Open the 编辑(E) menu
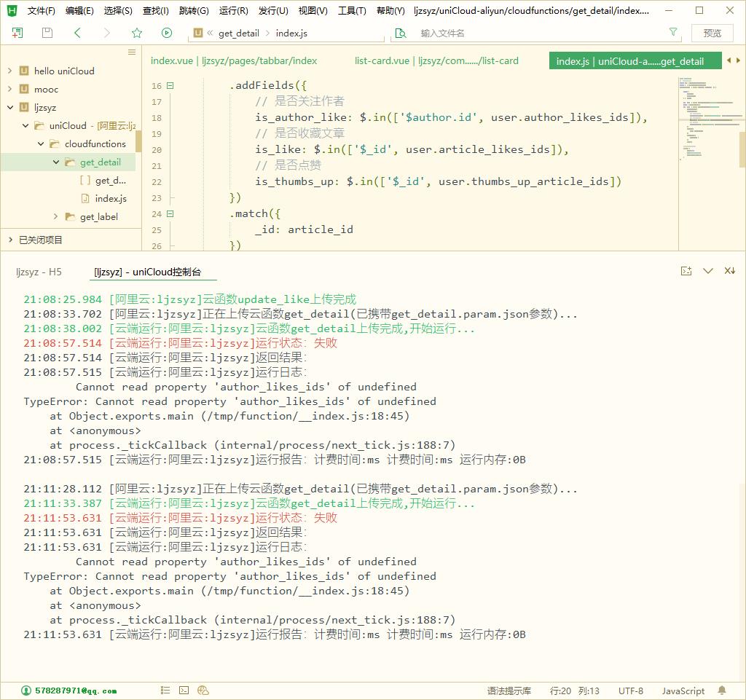Viewport: 746px width, 700px height. click(x=79, y=10)
